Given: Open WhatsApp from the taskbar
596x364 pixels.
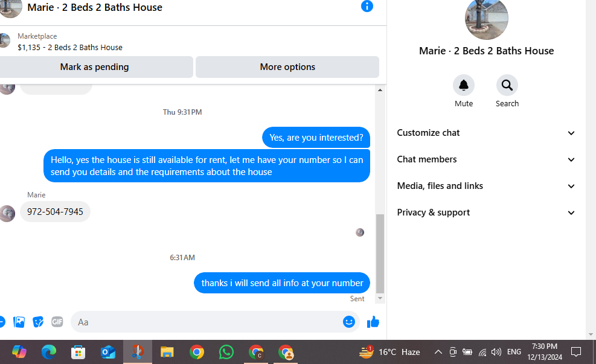Looking at the screenshot, I should pyautogui.click(x=226, y=352).
